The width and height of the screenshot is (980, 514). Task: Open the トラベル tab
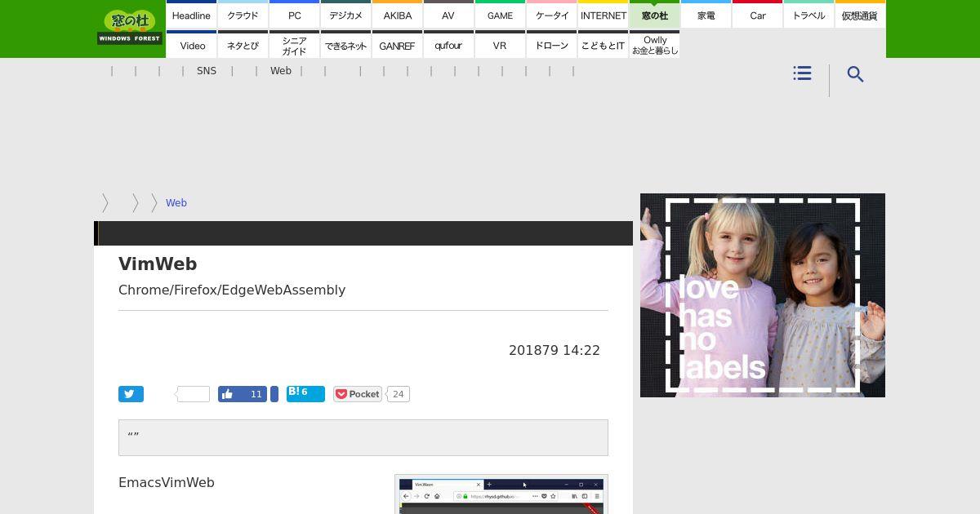[x=808, y=15]
